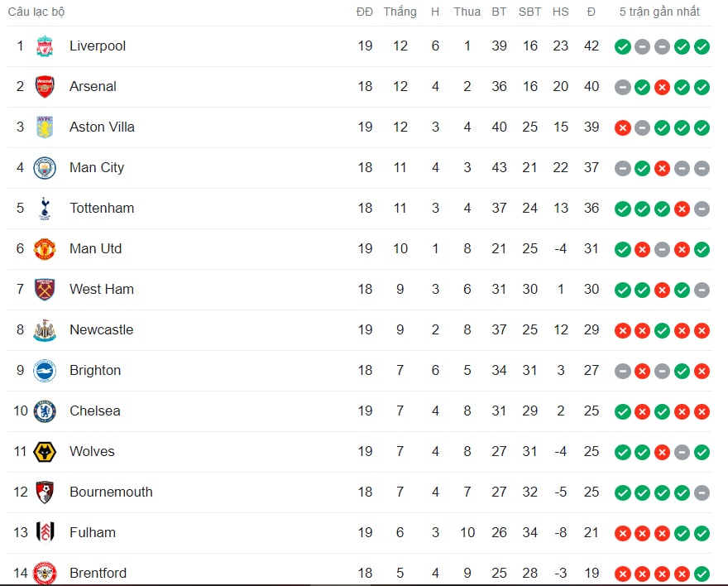Click the Chelsea lion badge

click(x=45, y=411)
